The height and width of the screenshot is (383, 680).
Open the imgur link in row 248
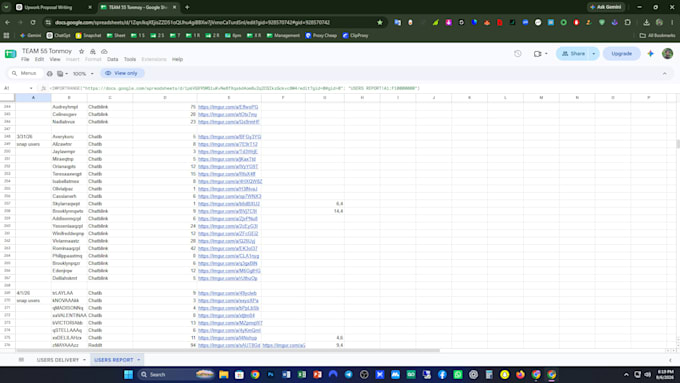pos(229,137)
